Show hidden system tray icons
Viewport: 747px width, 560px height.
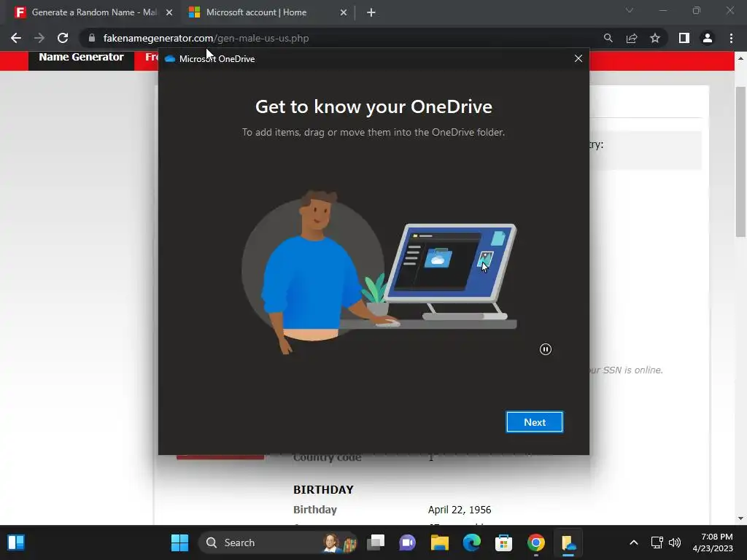[x=634, y=542]
